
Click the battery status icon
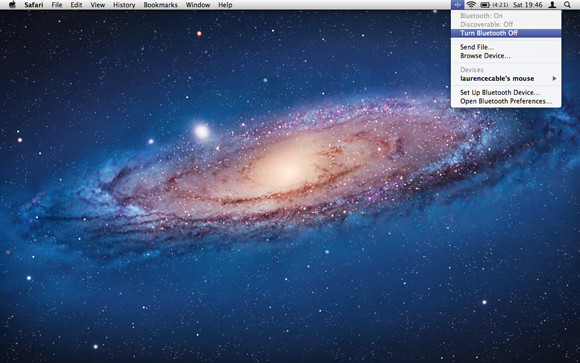point(485,5)
